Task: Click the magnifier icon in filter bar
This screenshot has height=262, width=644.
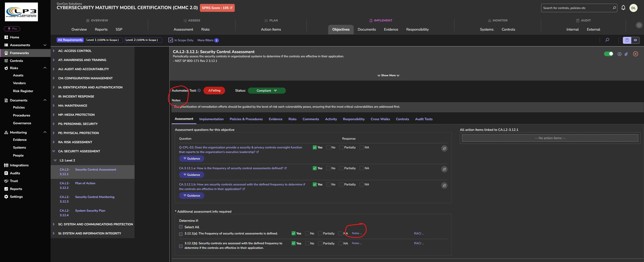Action: [x=607, y=40]
